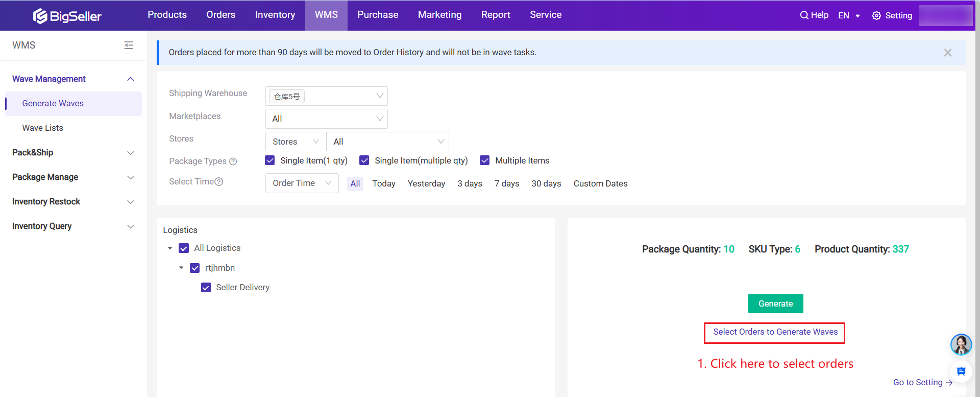Toggle Single Item(multiple qty) checkbox

click(x=364, y=160)
